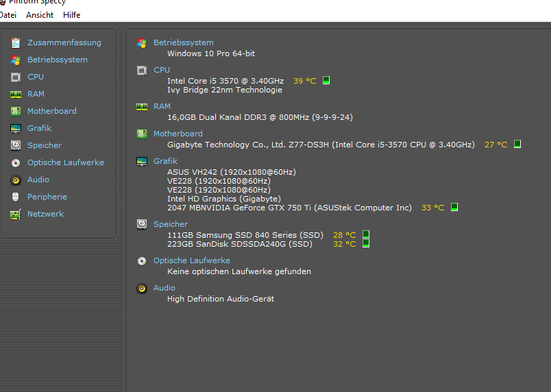Open the Datei menu
Viewport: 551px width, 392px height.
point(8,15)
